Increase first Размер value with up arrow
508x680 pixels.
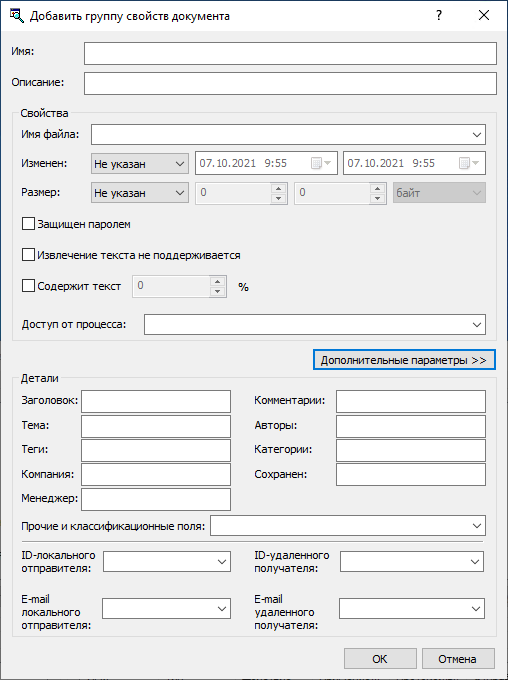click(x=279, y=189)
